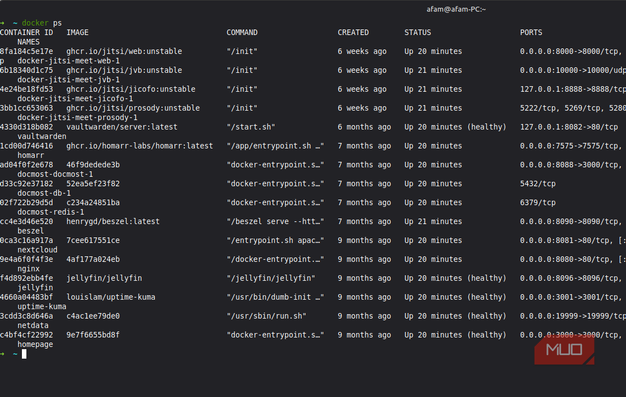Click image henrygd/beszel:latest
This screenshot has height=397, width=626.
113,221
